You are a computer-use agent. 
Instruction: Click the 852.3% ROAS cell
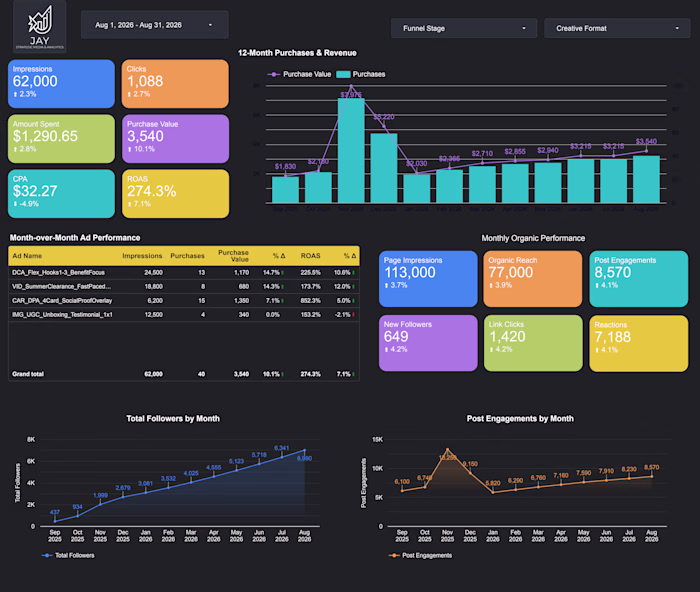tap(310, 301)
